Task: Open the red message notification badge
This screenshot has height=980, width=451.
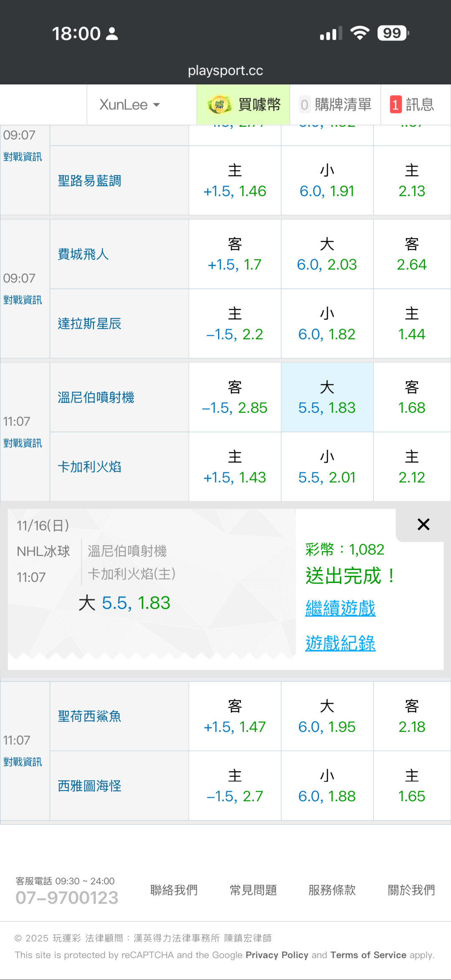Action: [395, 104]
